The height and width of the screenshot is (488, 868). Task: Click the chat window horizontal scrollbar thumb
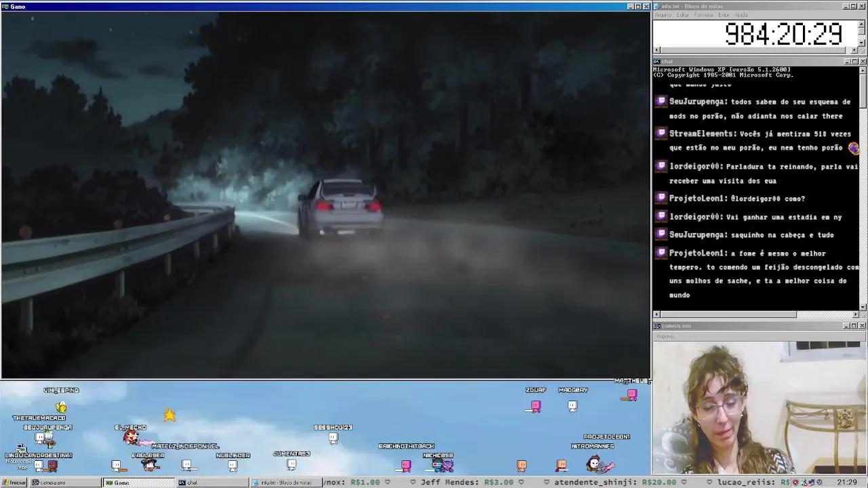coord(728,314)
